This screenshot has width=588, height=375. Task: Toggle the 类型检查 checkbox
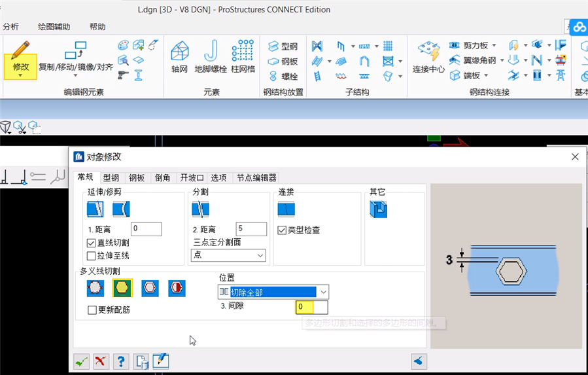(x=282, y=230)
